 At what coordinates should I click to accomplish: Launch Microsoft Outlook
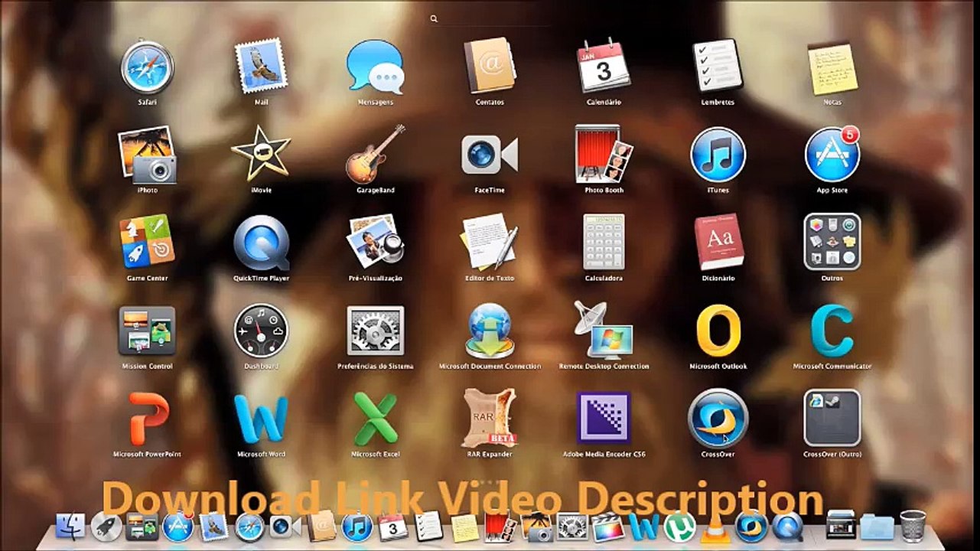pyautogui.click(x=718, y=331)
